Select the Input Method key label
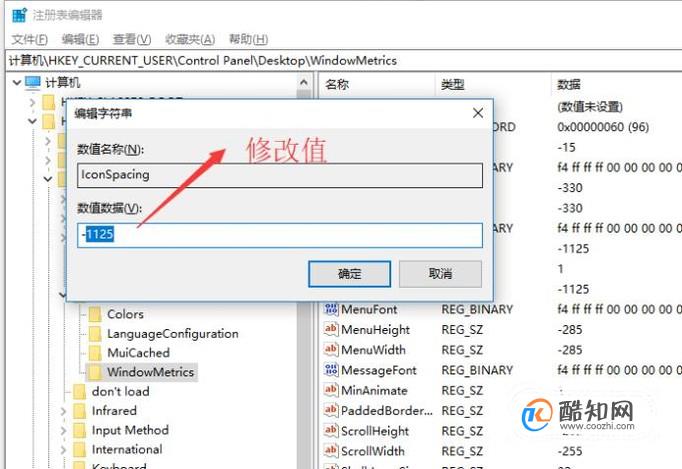 (130, 430)
